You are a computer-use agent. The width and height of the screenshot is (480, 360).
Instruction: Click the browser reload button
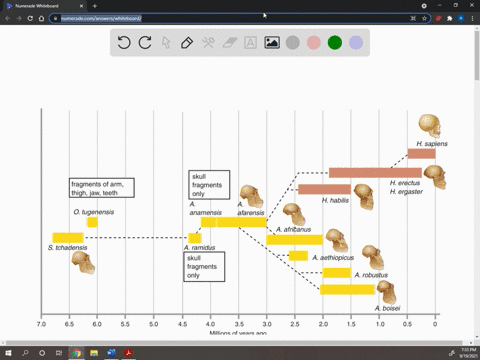point(30,18)
